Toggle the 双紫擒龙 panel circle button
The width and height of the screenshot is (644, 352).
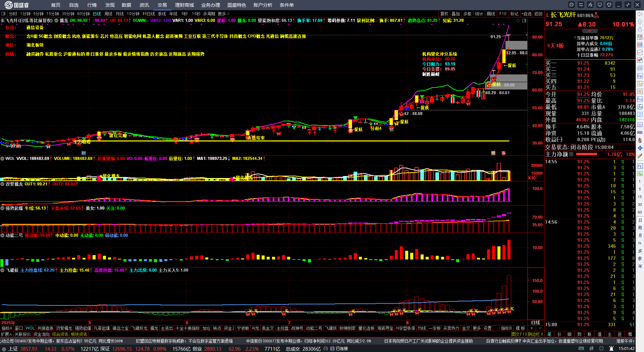click(2, 184)
